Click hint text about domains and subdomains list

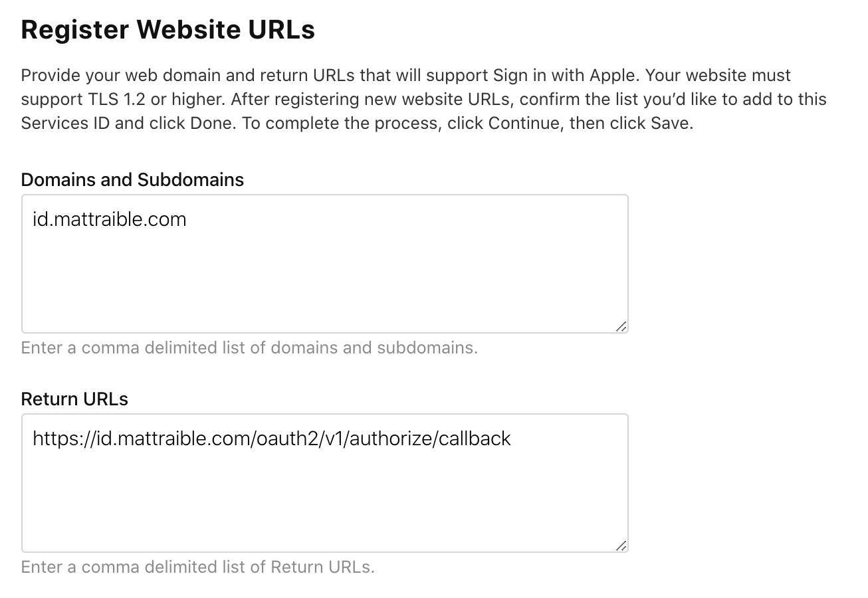pyautogui.click(x=249, y=348)
